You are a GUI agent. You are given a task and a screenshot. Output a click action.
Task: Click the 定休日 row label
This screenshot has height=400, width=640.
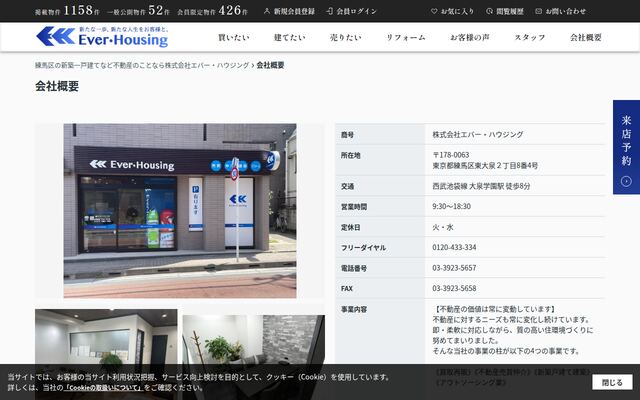(351, 227)
